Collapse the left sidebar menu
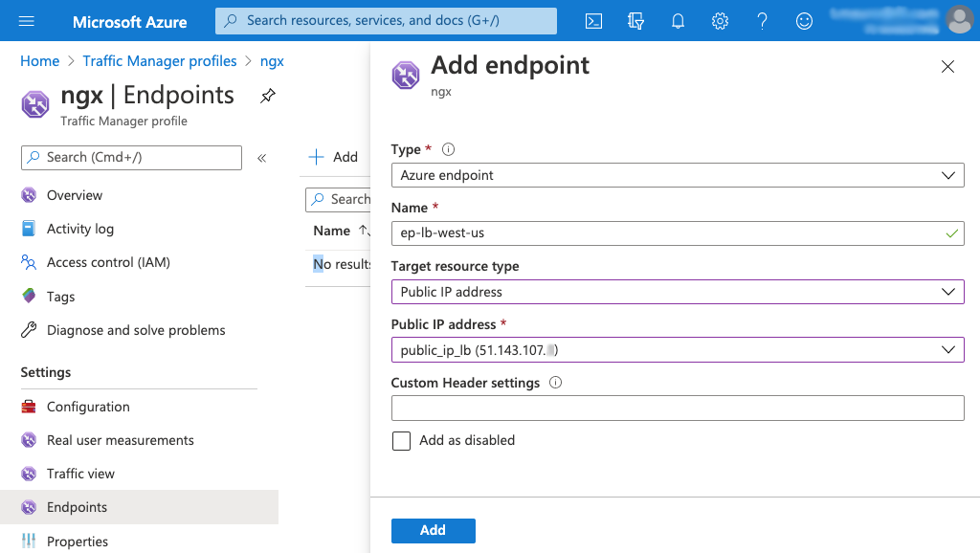 coord(261,158)
